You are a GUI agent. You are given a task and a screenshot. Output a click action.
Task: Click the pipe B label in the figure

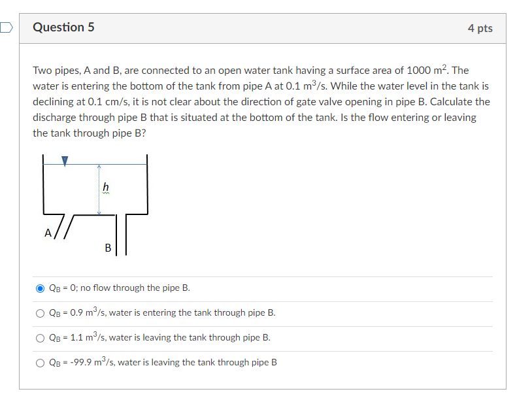coord(108,248)
